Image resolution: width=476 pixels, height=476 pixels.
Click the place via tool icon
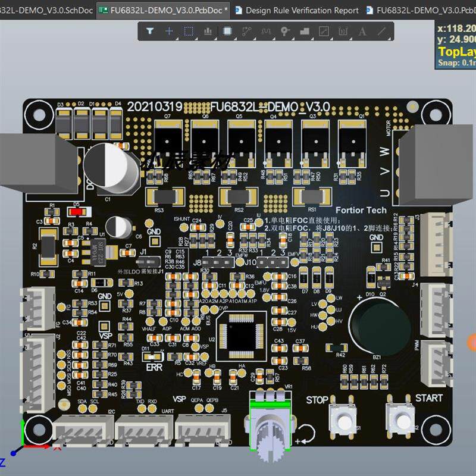(284, 30)
